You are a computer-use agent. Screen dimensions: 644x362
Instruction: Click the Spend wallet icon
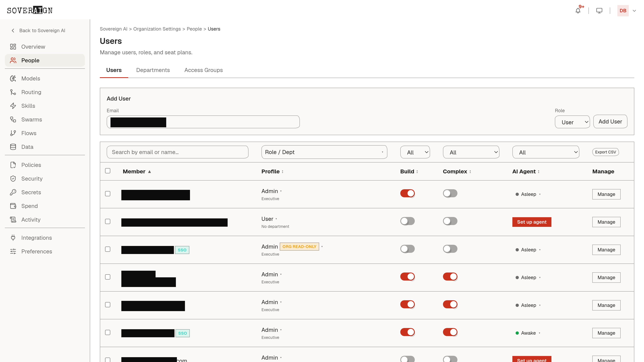click(x=13, y=206)
